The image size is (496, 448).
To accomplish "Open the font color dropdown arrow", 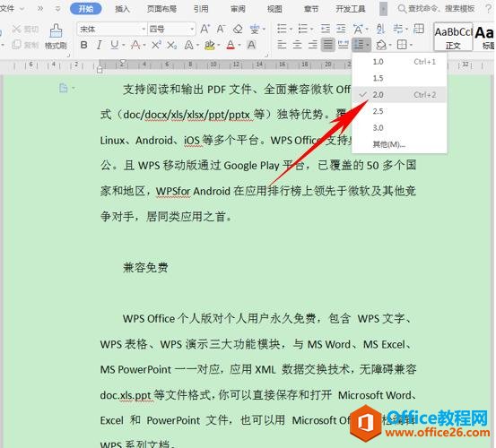I will pos(239,45).
